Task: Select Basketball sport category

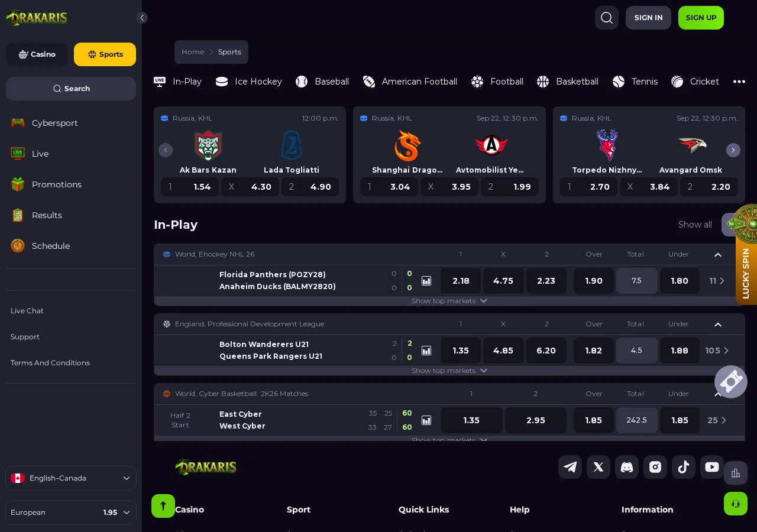Action: (x=568, y=82)
